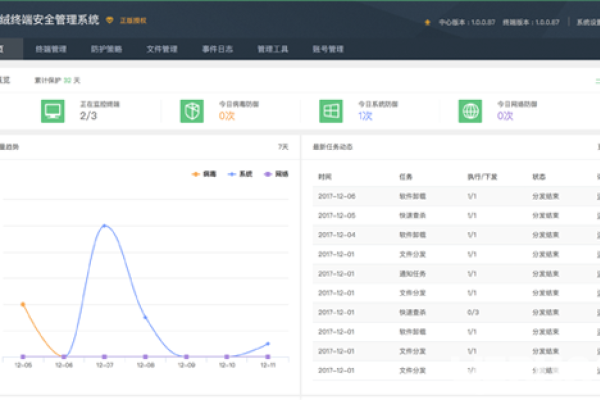This screenshot has width=600, height=400.
Task: Open the 7天 range selector
Action: tap(283, 147)
